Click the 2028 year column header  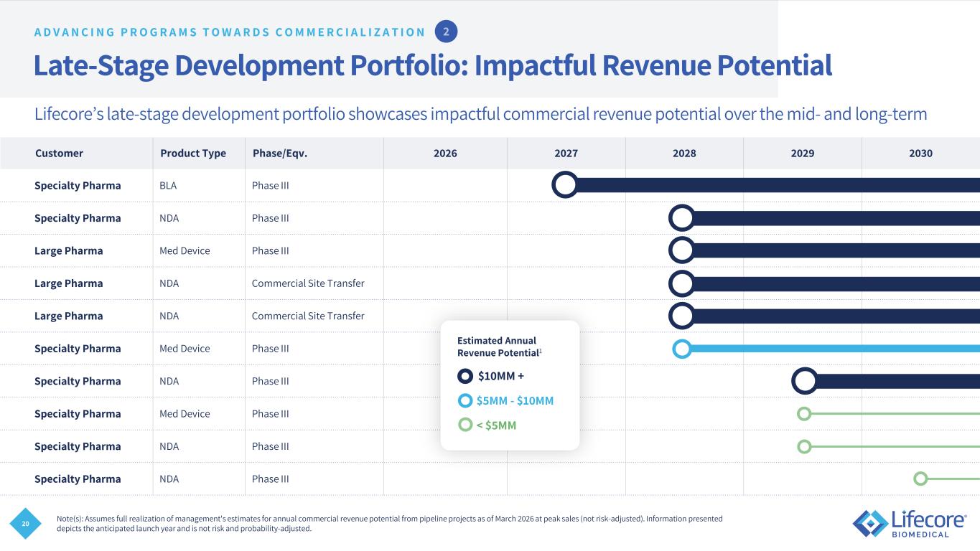tap(684, 153)
